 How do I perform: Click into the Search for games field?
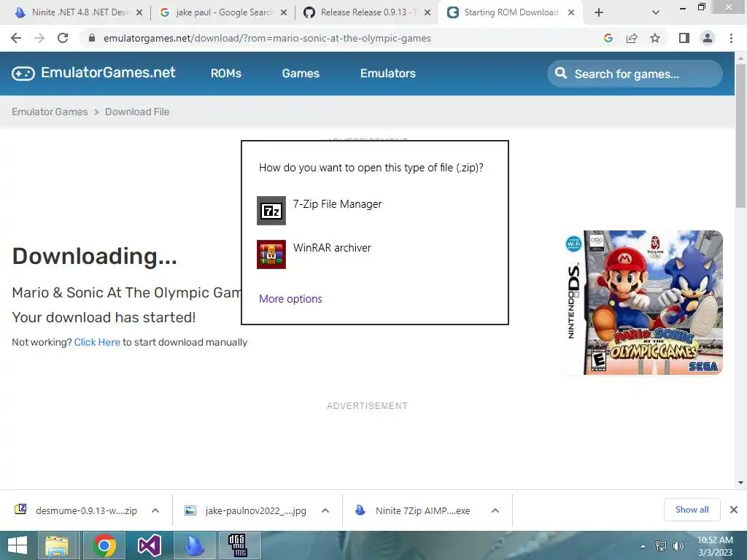point(635,74)
